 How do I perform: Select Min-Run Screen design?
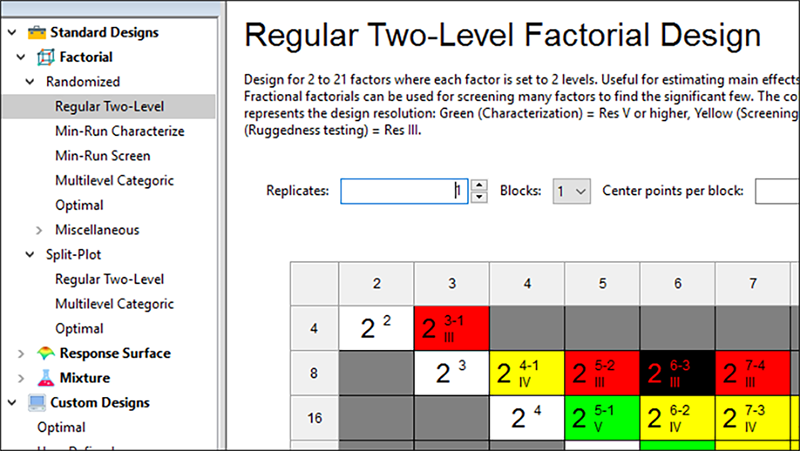pos(103,156)
